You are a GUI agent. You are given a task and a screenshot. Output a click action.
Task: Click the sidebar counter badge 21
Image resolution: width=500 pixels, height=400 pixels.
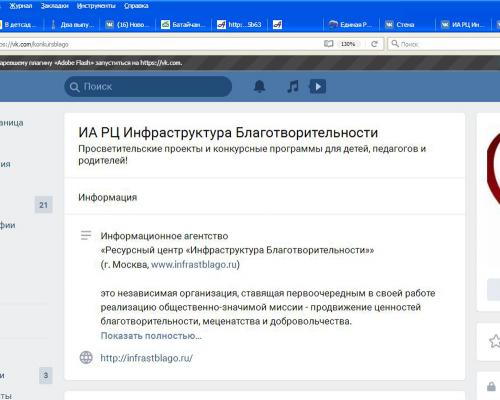[x=44, y=205]
